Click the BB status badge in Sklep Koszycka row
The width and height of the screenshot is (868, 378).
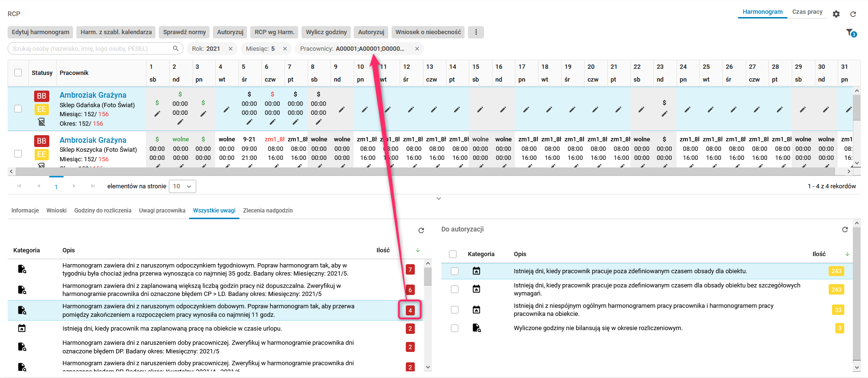click(42, 141)
